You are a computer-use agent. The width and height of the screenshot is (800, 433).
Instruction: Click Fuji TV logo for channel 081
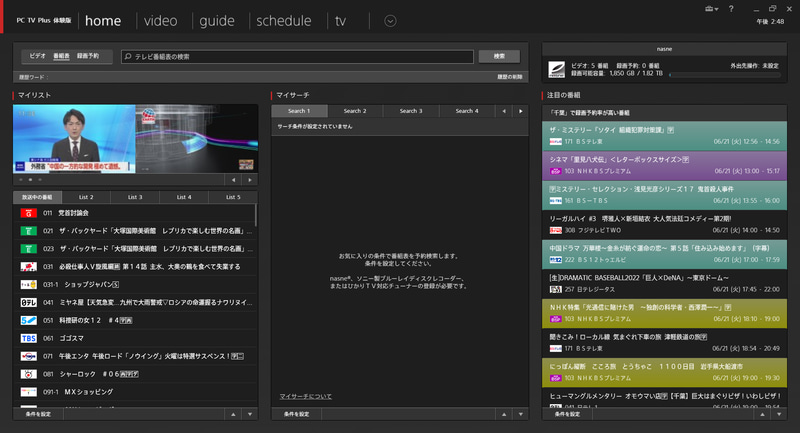[29, 374]
